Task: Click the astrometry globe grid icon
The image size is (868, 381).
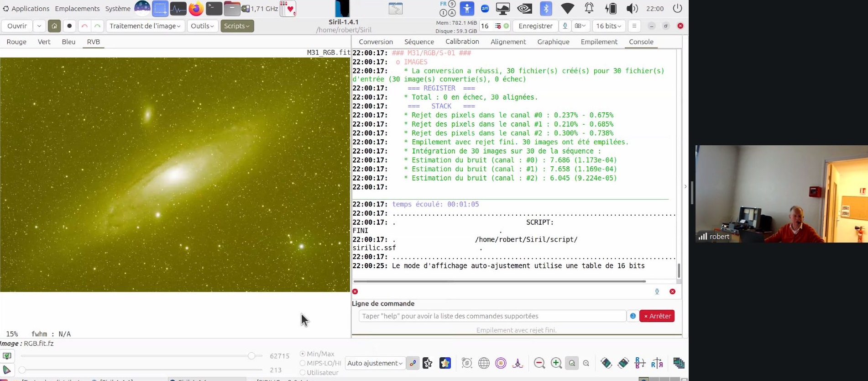Action: (x=484, y=363)
